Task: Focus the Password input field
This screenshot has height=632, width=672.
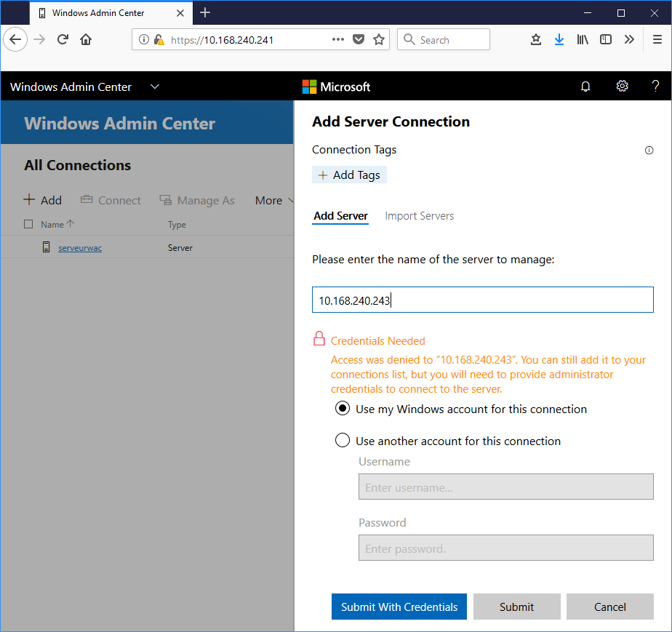Action: pyautogui.click(x=505, y=548)
